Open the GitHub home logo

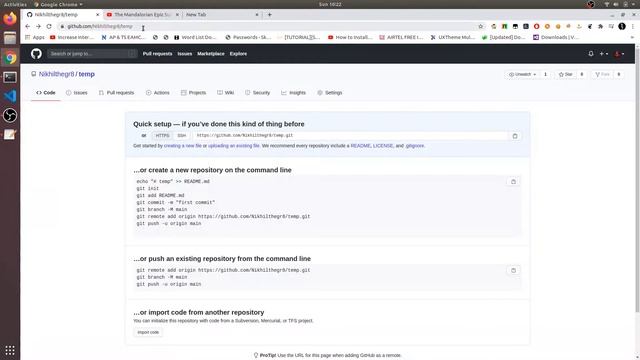point(36,53)
